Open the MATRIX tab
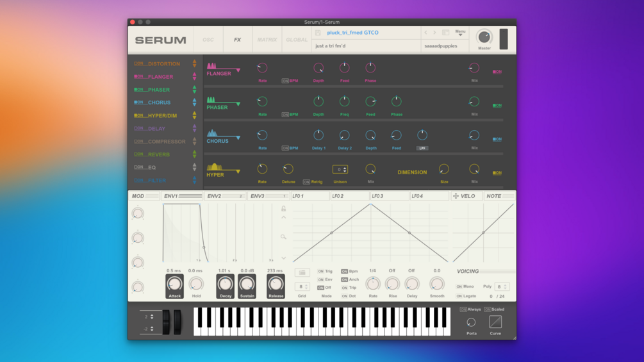Screen dimensions: 644x362 point(267,40)
